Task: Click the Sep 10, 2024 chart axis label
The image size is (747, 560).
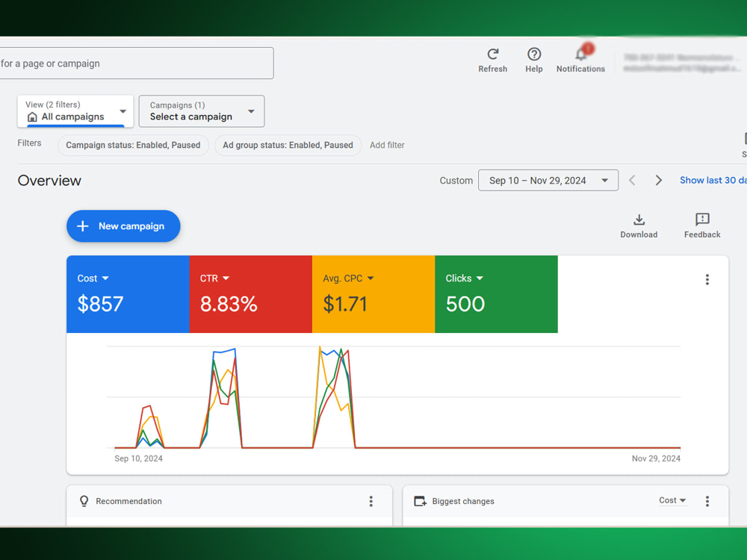Action: (139, 458)
